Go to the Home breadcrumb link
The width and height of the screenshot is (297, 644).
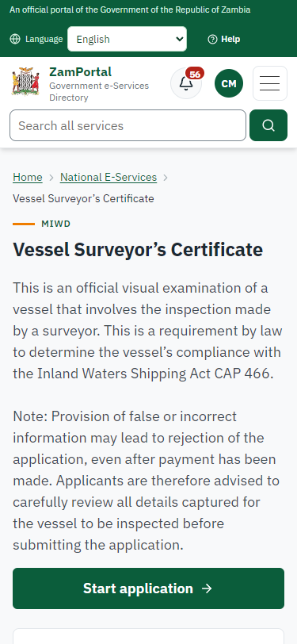28,177
